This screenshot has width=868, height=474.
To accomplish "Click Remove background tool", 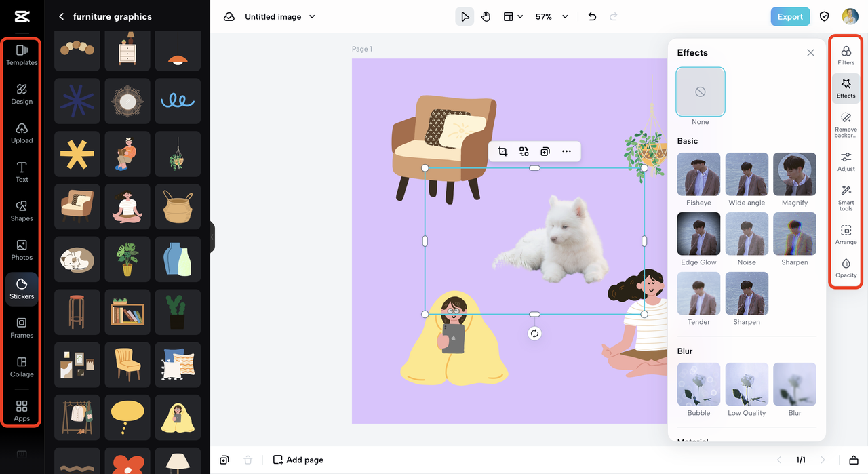I will pos(846,125).
